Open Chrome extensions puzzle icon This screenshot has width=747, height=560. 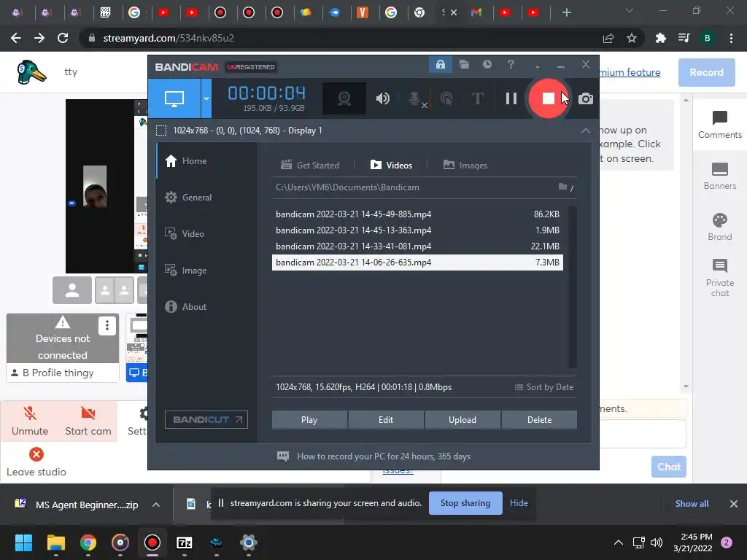660,38
